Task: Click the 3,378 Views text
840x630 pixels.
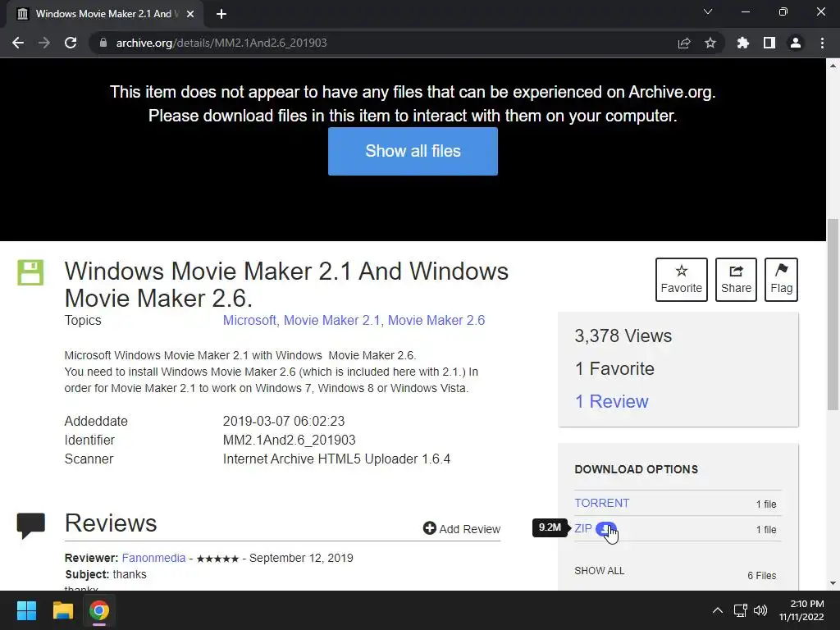Action: [x=623, y=336]
